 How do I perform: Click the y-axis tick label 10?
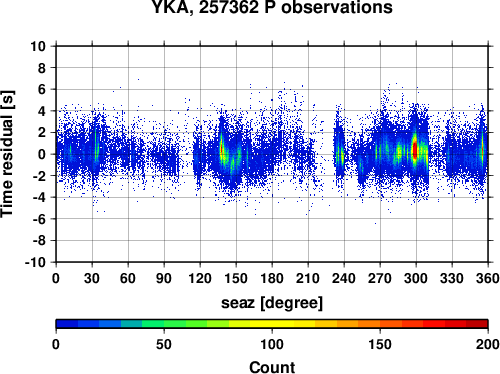(x=38, y=46)
